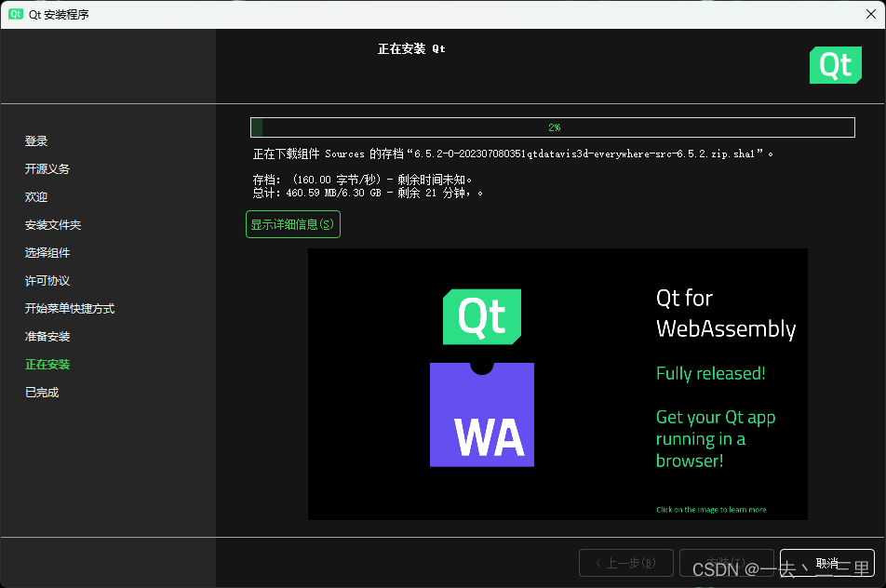Select the 许可协议 step in the sidebar
The height and width of the screenshot is (588, 886).
click(47, 281)
